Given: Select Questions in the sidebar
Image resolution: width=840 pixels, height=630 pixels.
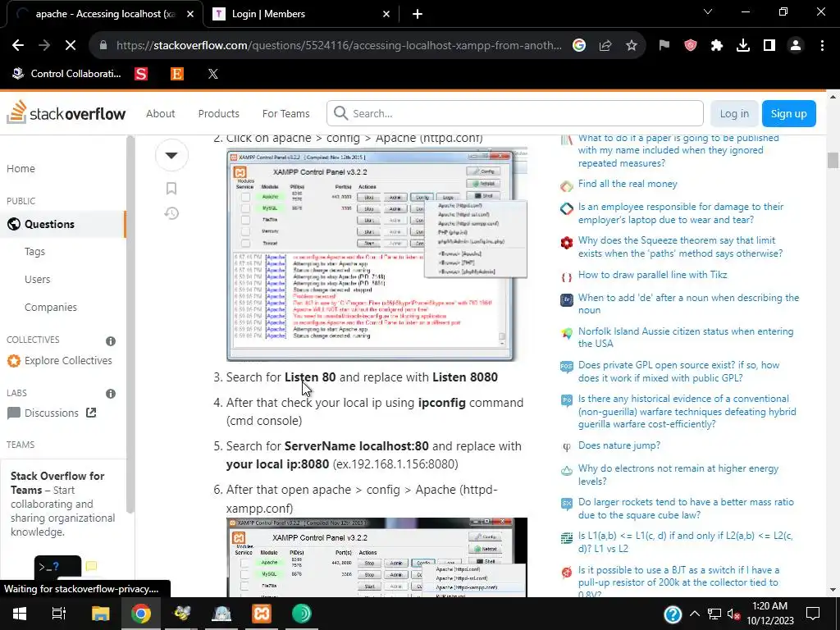Looking at the screenshot, I should point(63,224).
